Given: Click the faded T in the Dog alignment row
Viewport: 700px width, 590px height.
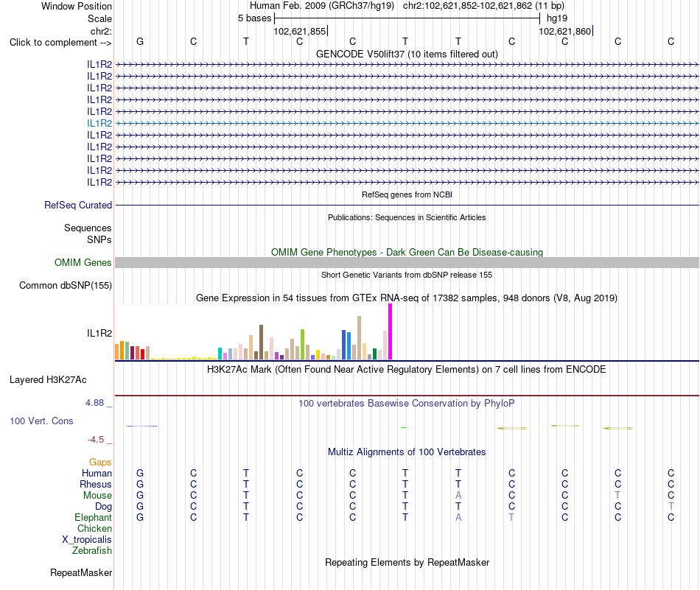Looking at the screenshot, I should [x=671, y=506].
